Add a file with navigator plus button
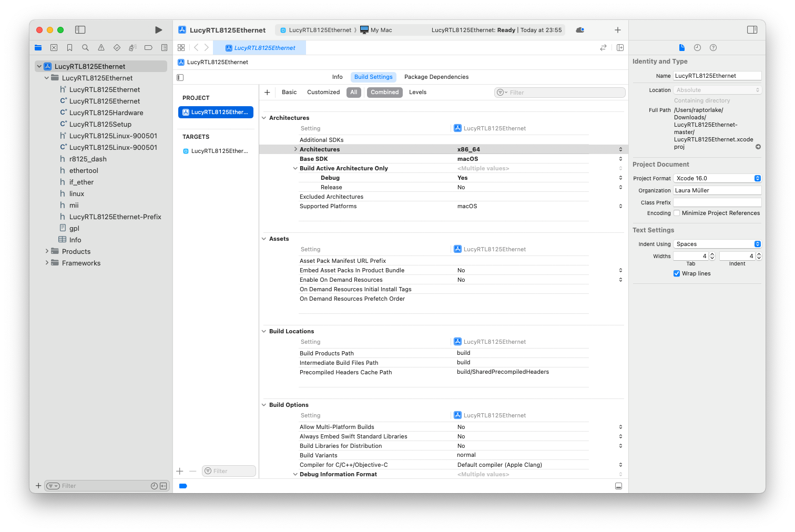Viewport: 795px width, 532px height. pos(38,486)
